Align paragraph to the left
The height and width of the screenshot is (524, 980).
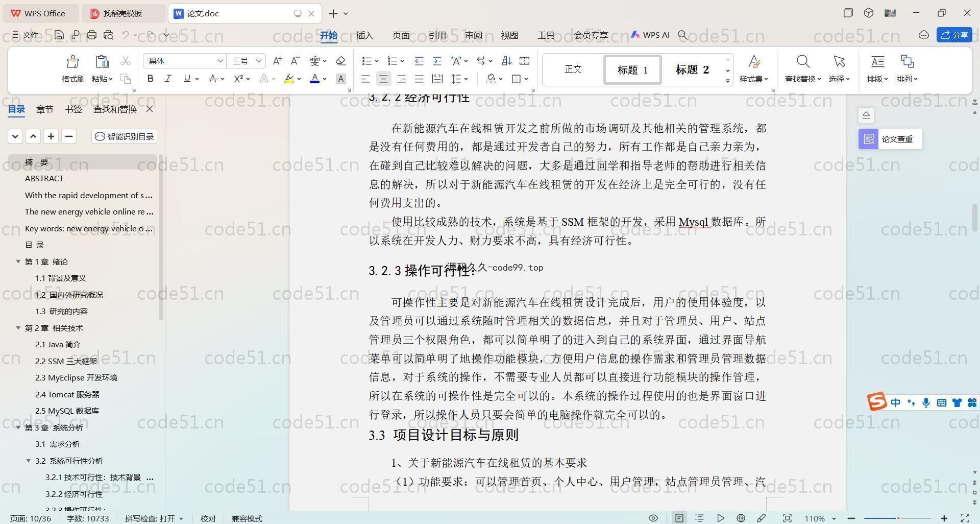click(x=365, y=79)
